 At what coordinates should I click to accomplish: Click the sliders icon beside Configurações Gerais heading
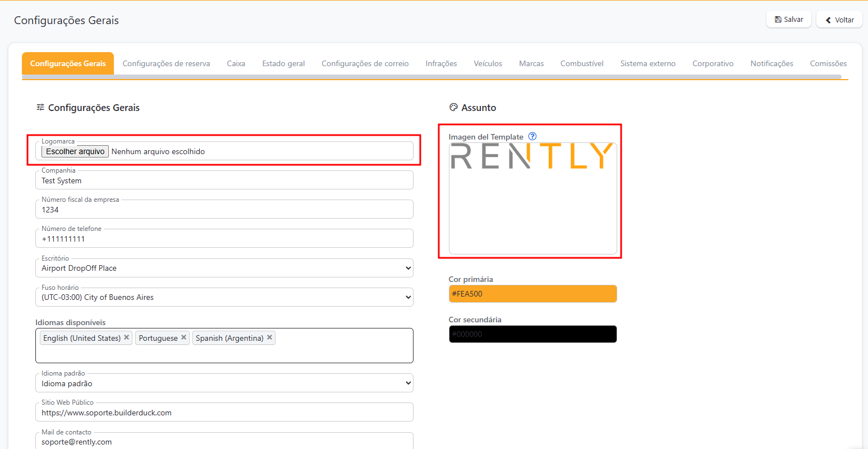click(x=40, y=108)
